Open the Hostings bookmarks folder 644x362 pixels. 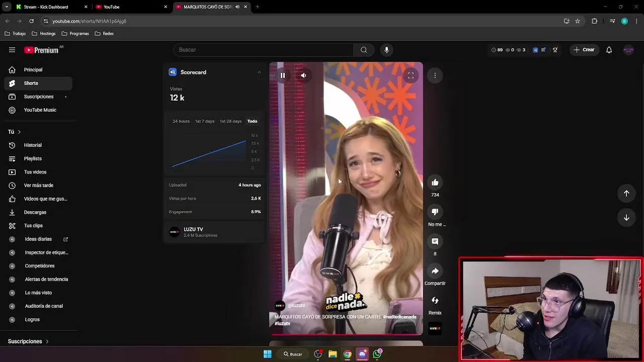click(x=44, y=34)
